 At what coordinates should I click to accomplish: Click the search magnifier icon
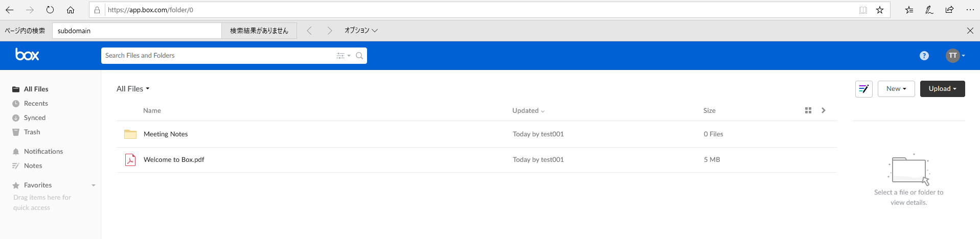[359, 56]
